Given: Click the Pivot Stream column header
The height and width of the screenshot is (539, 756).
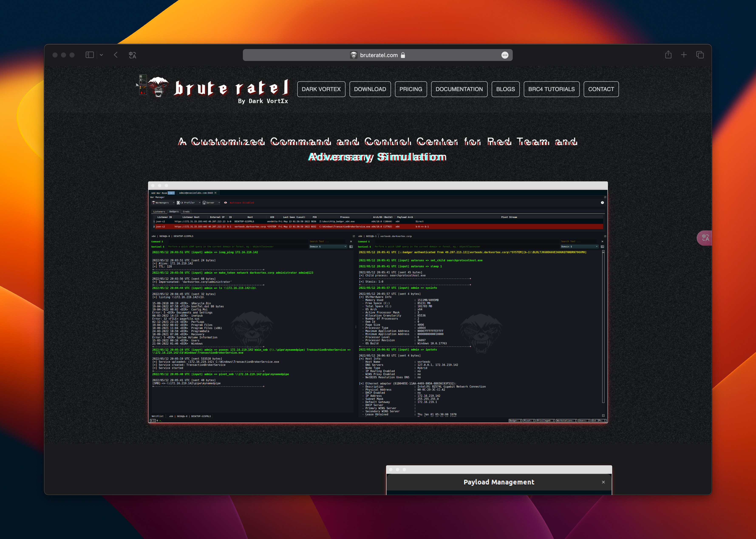Looking at the screenshot, I should (x=509, y=217).
